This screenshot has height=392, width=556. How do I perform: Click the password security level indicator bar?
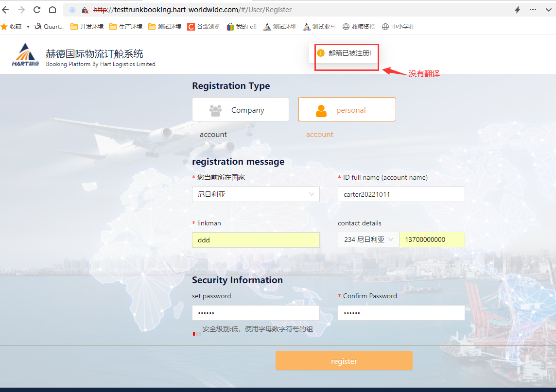click(x=197, y=334)
